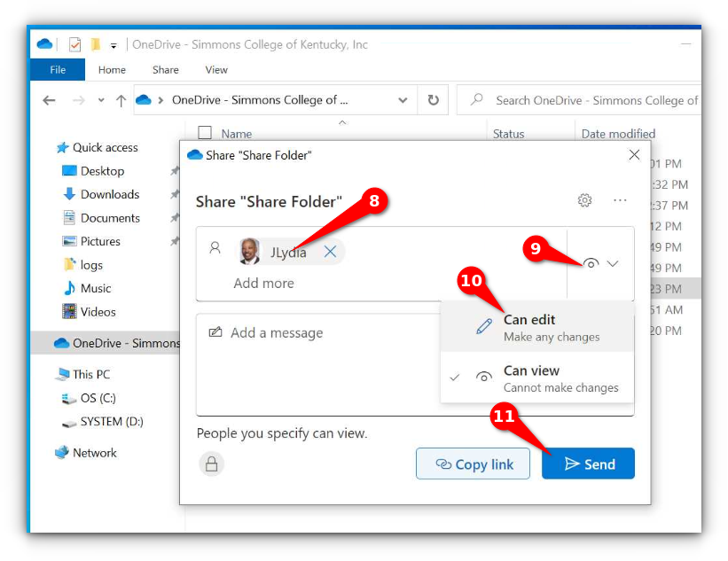Go back with the Back arrow
The height and width of the screenshot is (561, 728).
pyautogui.click(x=49, y=100)
